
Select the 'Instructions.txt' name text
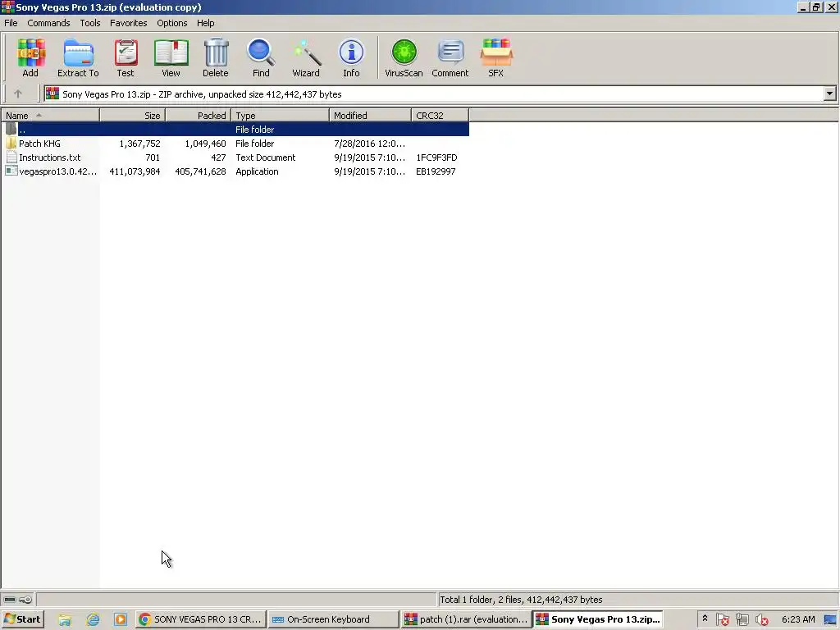[x=50, y=157]
